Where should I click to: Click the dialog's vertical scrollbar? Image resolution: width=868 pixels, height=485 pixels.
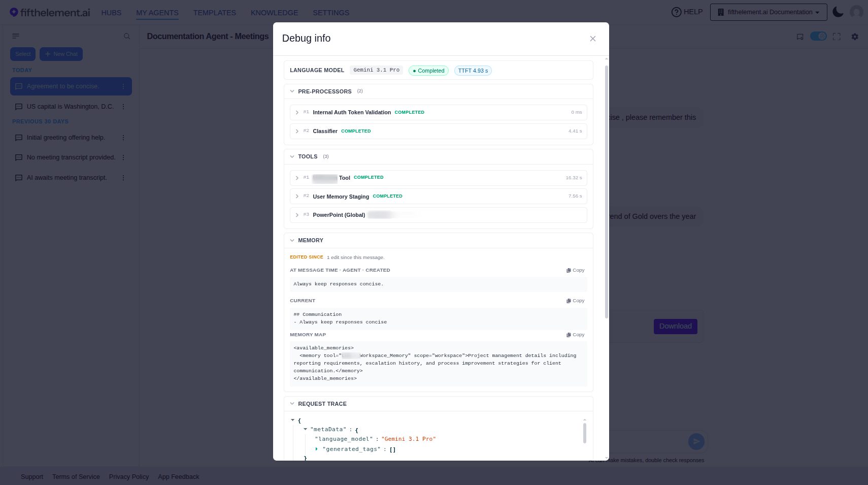(607, 191)
